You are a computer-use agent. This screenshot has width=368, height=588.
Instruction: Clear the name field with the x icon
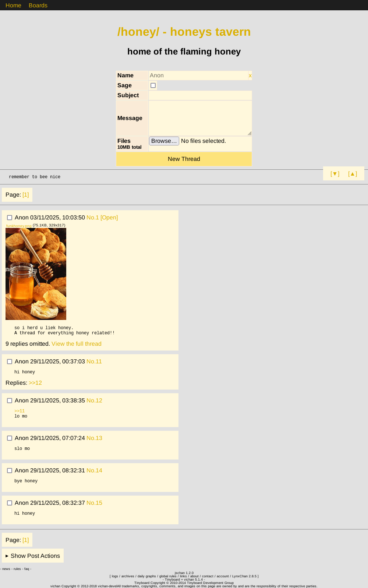(x=250, y=75)
